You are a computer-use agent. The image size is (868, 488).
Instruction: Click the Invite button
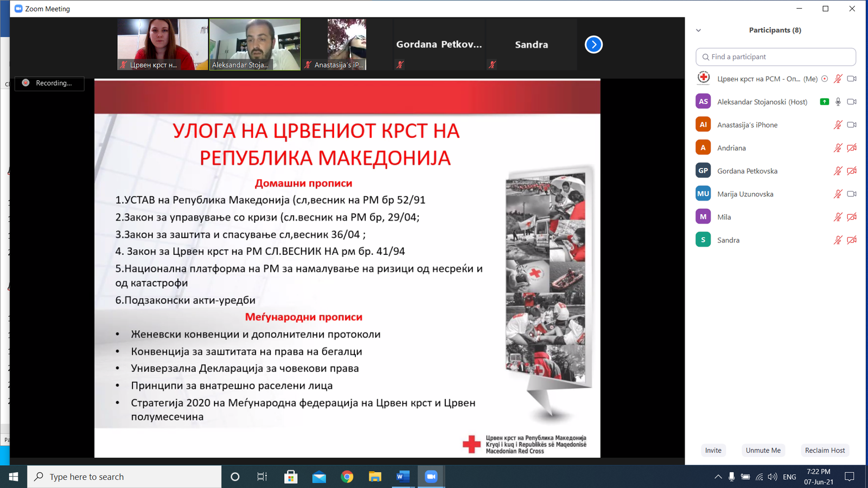coord(713,450)
